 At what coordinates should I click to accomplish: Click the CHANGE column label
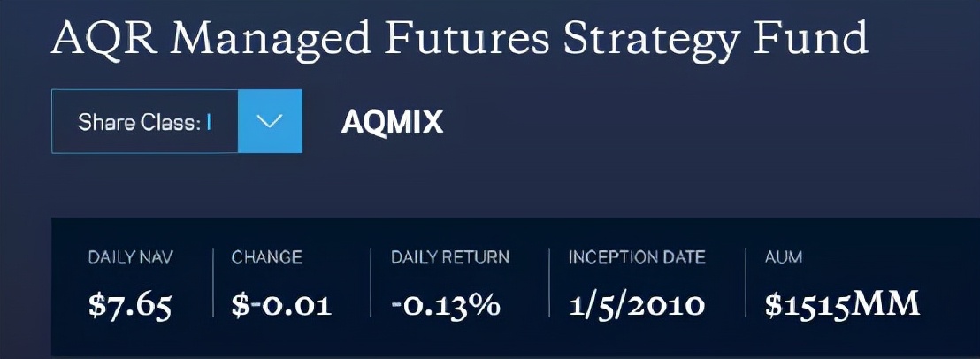[x=266, y=257]
